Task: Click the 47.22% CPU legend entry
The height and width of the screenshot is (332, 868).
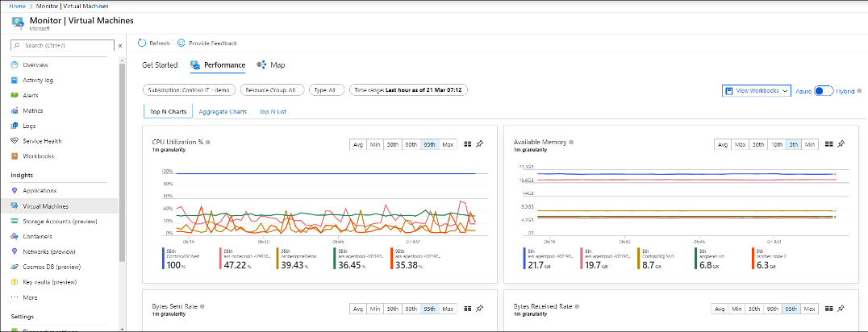Action: [244, 259]
